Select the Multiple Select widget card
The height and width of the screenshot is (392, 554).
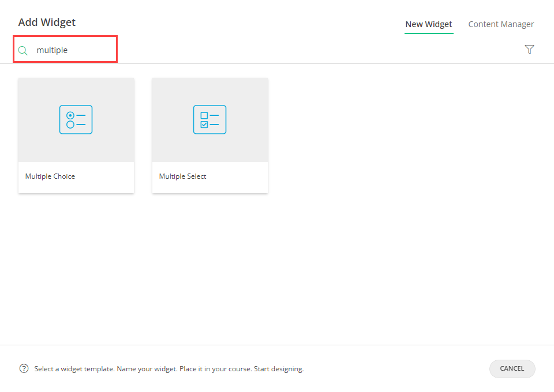point(209,135)
